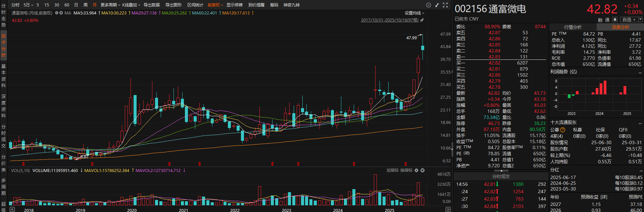Open volume indicator settings gear
Viewport: 644px width, 212px height.
(x=416, y=170)
